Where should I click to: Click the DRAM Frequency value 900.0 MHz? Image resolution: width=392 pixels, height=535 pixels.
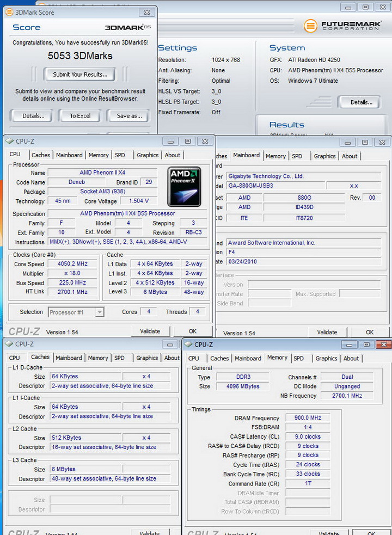(x=308, y=418)
